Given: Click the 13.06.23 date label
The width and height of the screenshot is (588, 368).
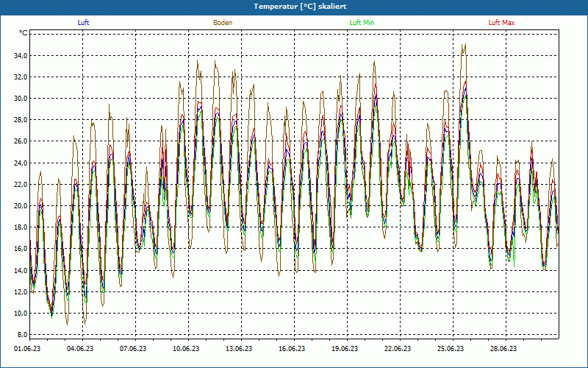Looking at the screenshot, I should (239, 349).
